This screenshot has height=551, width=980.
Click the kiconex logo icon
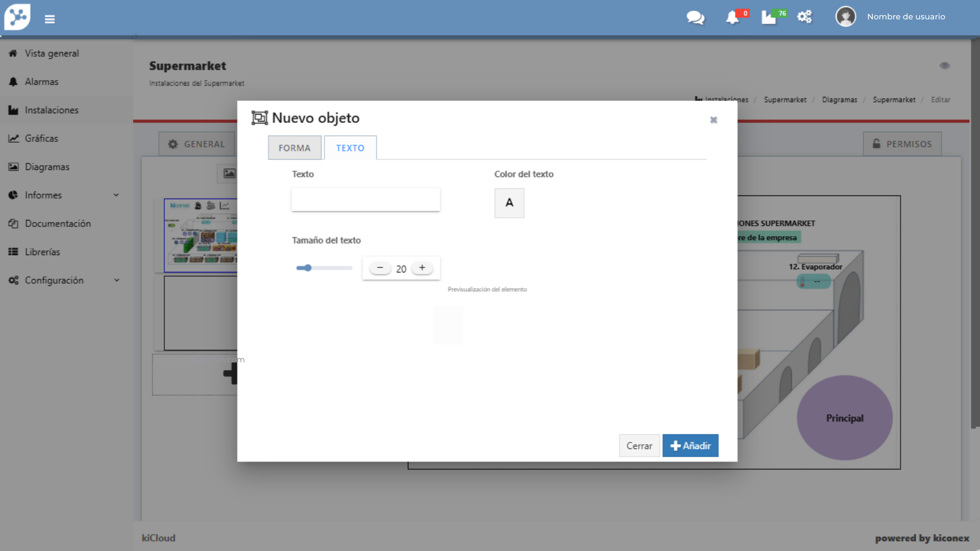tap(17, 17)
